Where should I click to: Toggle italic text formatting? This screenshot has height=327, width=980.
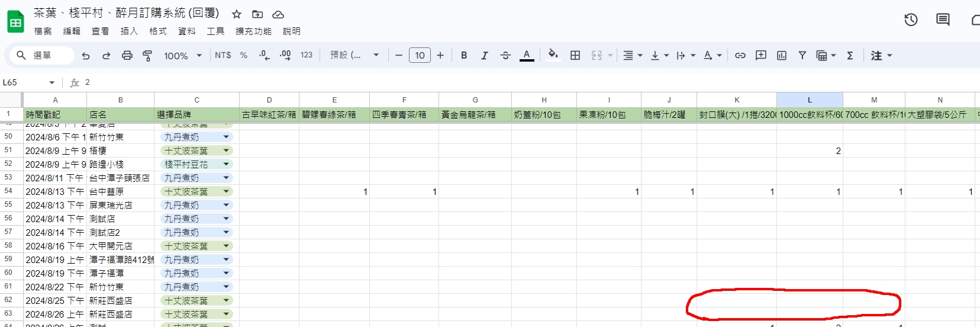[x=484, y=56]
